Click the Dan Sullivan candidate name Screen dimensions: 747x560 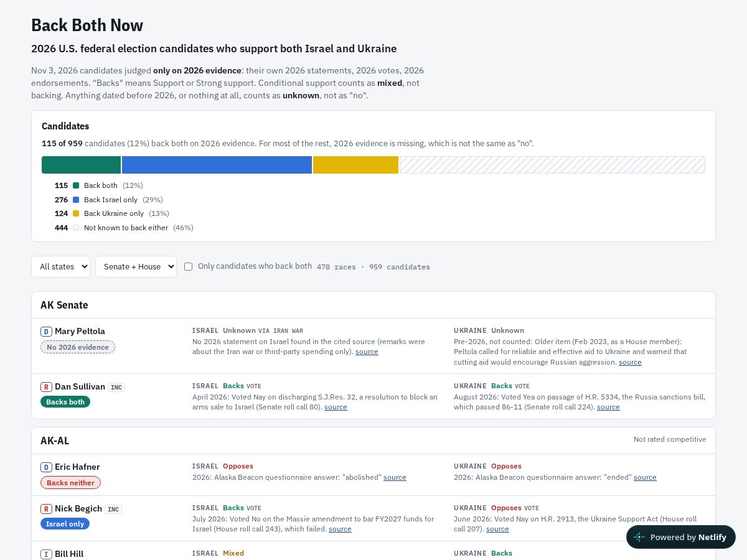pyautogui.click(x=80, y=386)
